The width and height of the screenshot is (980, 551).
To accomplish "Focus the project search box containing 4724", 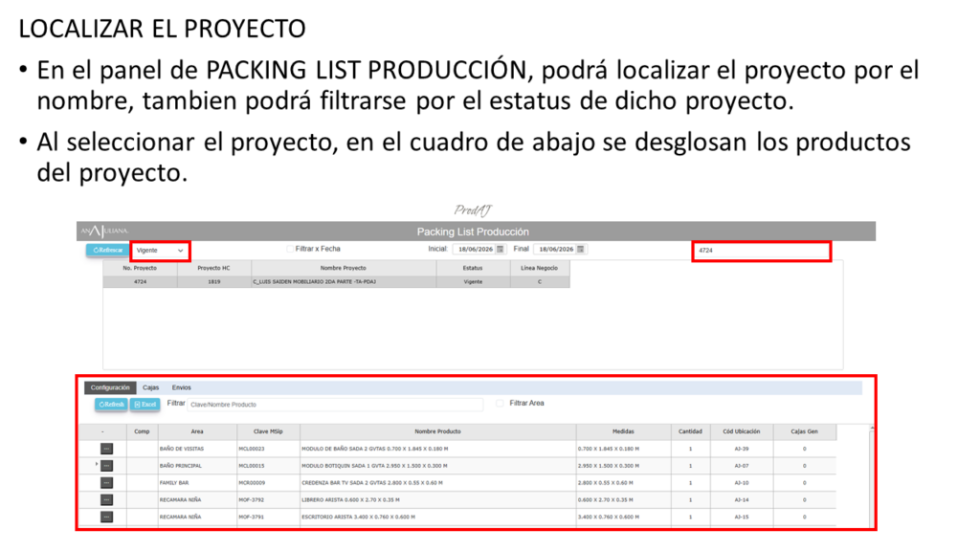I will coord(761,251).
